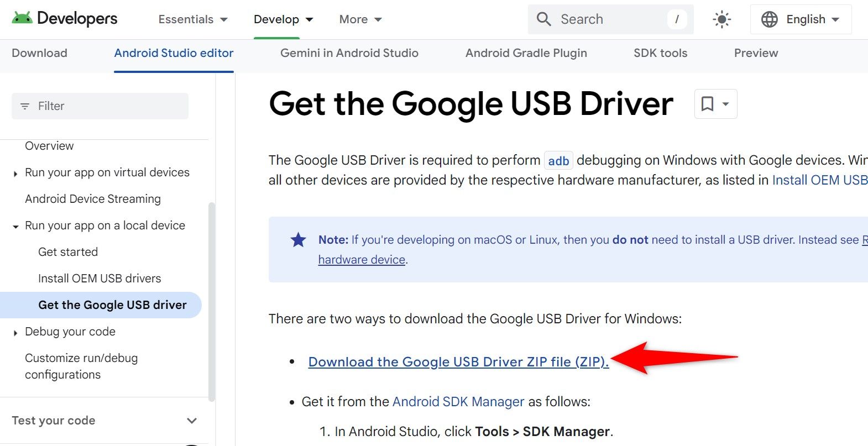Click the bookmark icon beside the title

[x=708, y=104]
